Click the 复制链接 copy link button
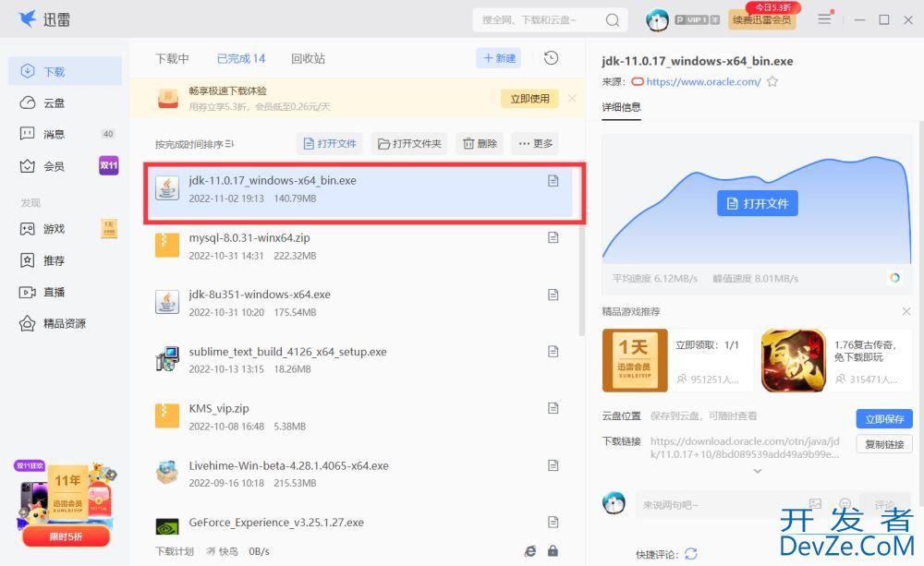 pos(884,444)
